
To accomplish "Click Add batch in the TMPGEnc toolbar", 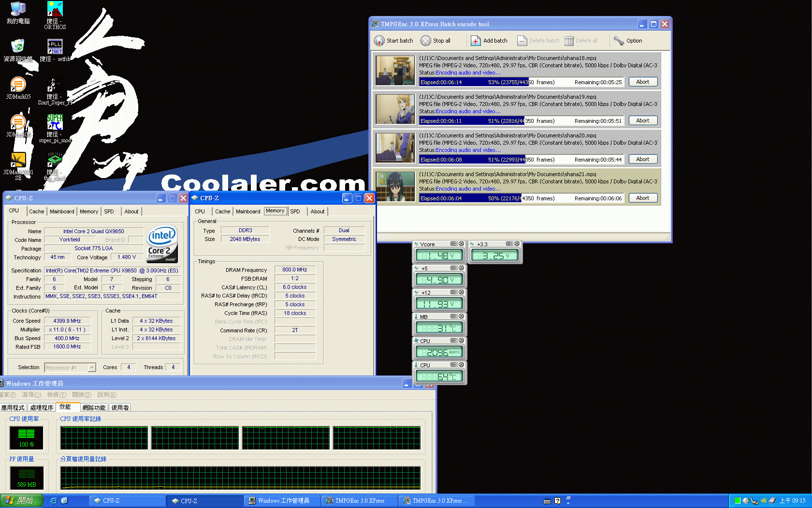I will [x=489, y=41].
